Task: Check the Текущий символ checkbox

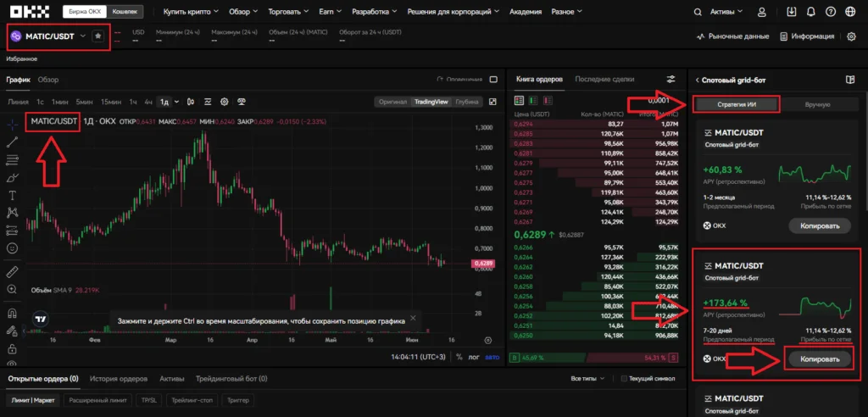Action: [625, 379]
